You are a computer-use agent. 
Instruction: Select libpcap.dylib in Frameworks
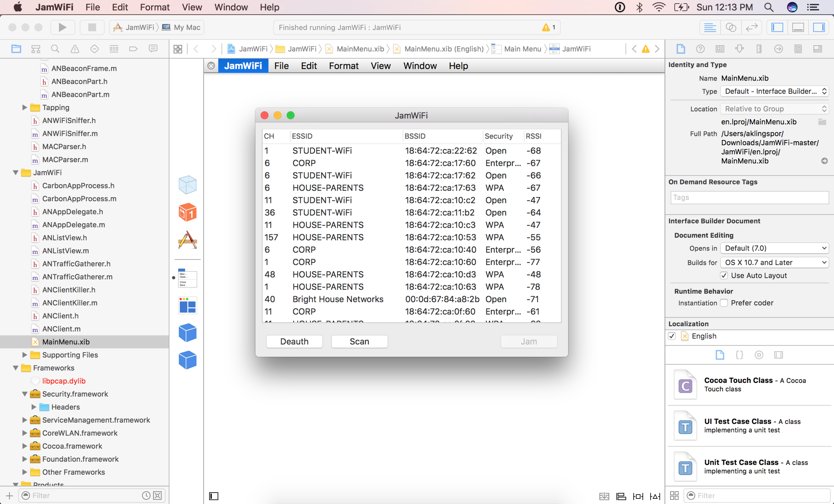click(64, 381)
